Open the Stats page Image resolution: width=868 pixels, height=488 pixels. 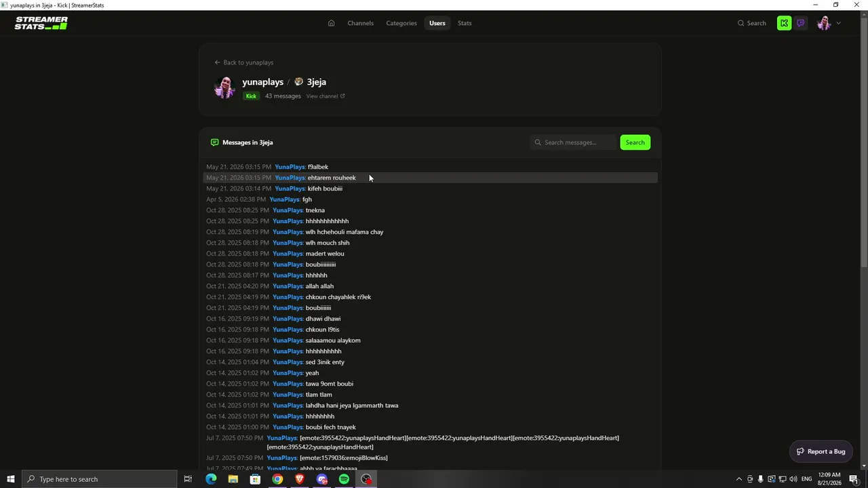click(465, 23)
